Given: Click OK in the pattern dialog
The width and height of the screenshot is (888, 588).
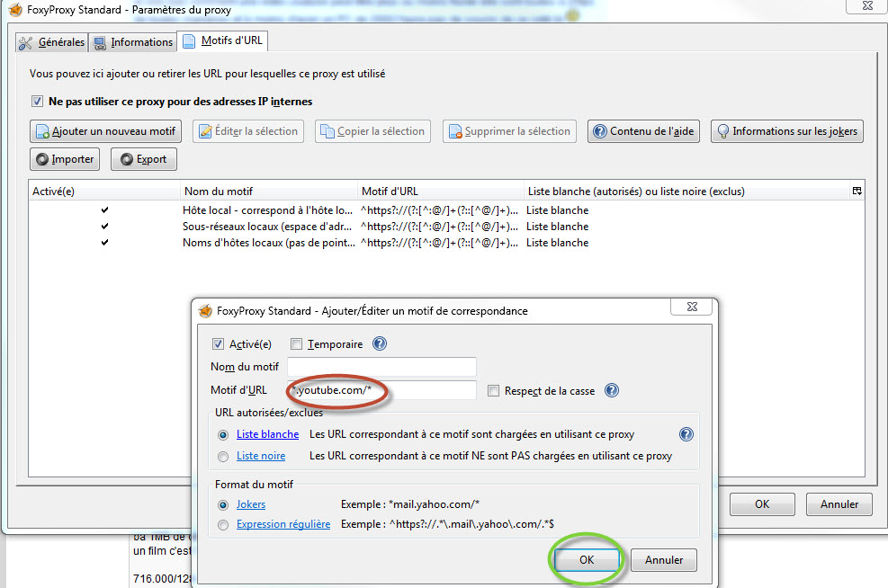Looking at the screenshot, I should coord(587,560).
